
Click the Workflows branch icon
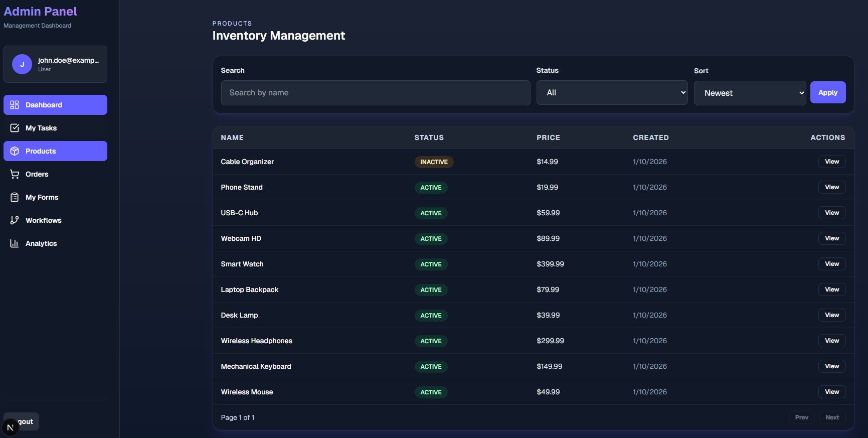(15, 220)
